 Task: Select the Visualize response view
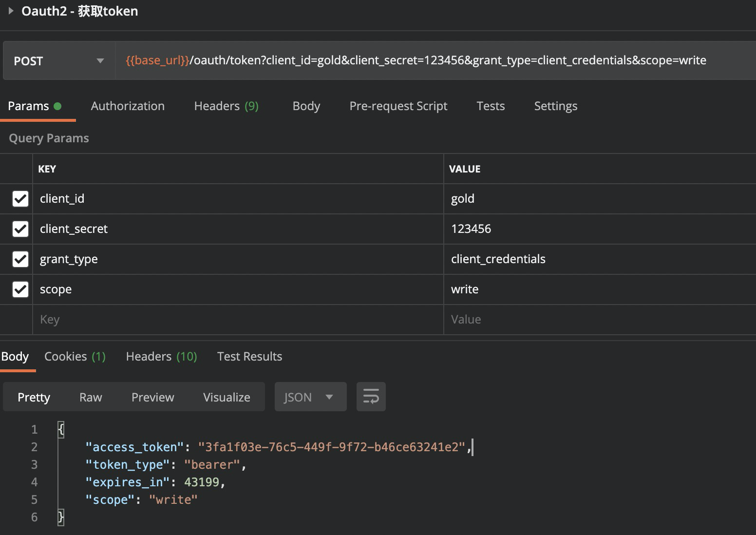point(226,397)
